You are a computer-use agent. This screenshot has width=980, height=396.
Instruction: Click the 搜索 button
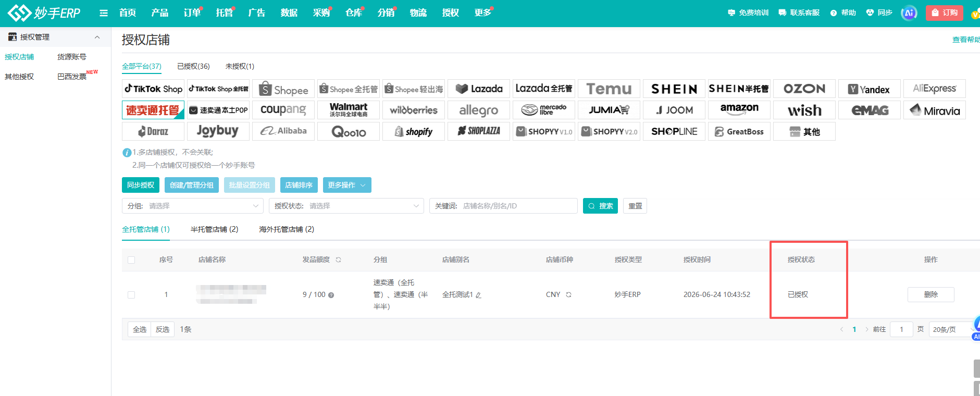[x=601, y=206]
